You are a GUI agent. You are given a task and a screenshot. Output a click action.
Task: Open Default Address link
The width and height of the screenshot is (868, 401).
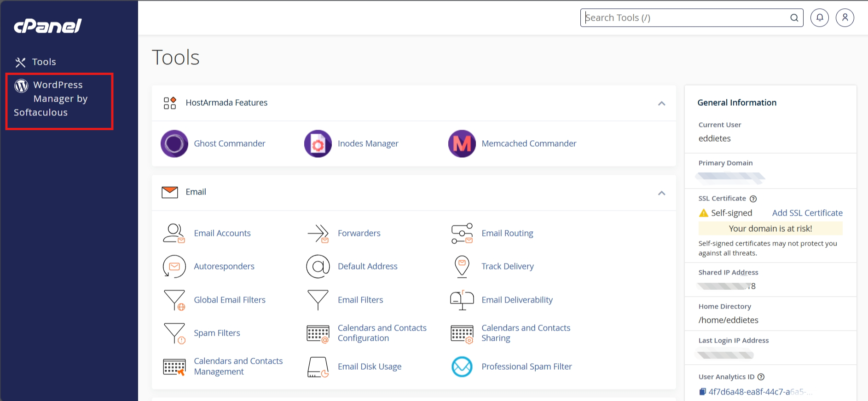click(368, 266)
